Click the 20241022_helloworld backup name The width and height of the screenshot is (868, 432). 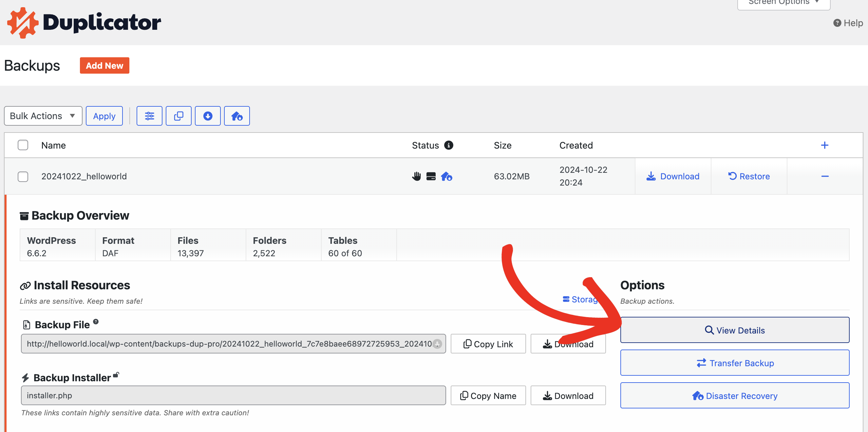click(84, 176)
